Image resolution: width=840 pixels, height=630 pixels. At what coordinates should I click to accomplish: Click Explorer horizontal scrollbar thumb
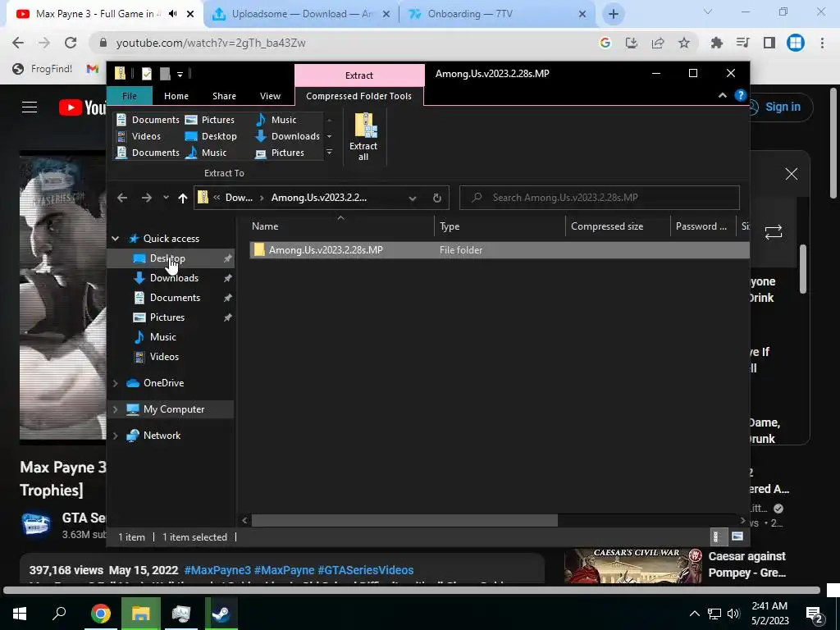point(404,520)
